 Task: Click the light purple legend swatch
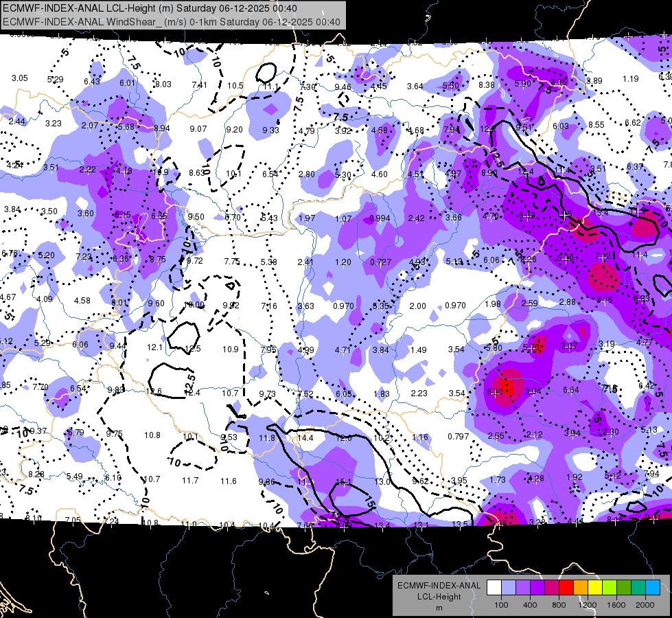(523, 588)
